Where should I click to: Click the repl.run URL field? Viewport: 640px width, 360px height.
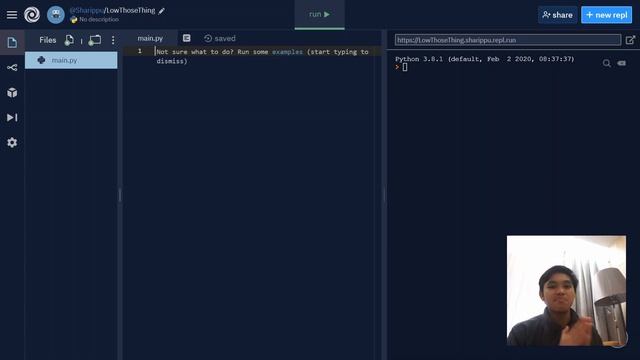(x=508, y=40)
